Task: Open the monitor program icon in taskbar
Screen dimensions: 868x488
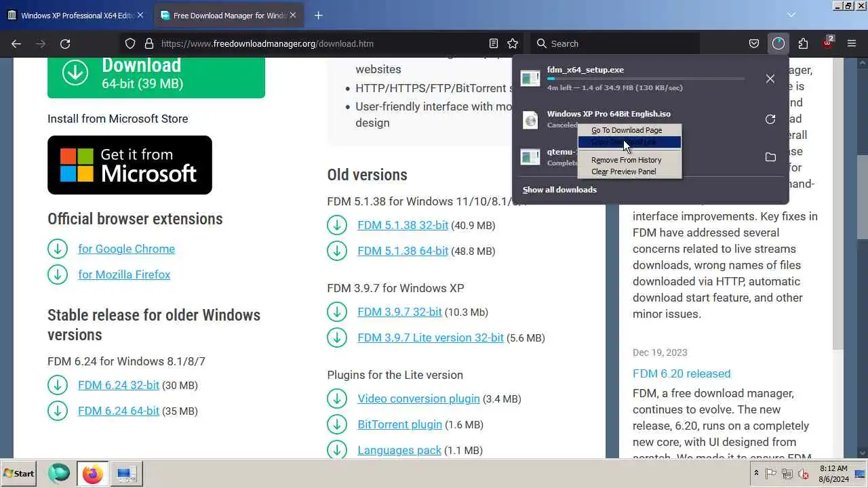Action: point(125,474)
